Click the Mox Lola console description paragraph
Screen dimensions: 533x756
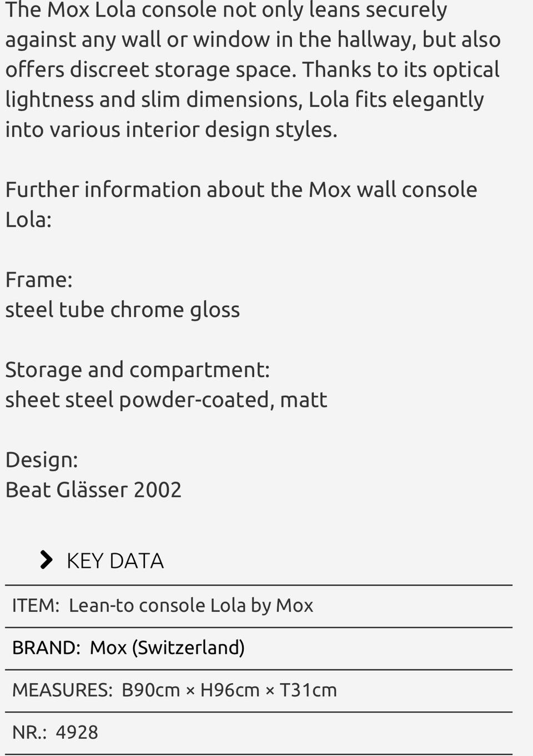pyautogui.click(x=253, y=69)
